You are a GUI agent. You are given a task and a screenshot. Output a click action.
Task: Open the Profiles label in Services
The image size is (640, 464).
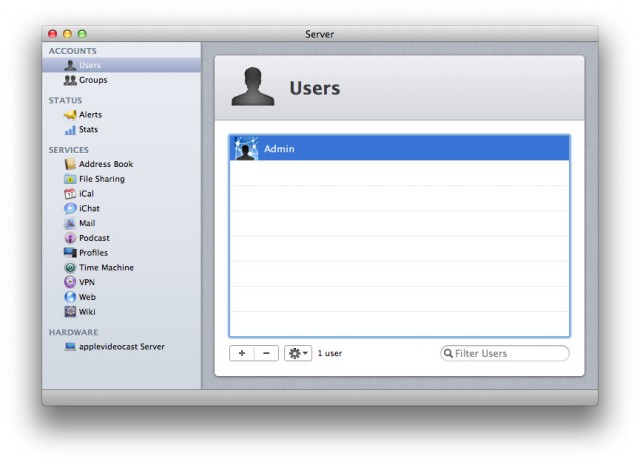[93, 253]
